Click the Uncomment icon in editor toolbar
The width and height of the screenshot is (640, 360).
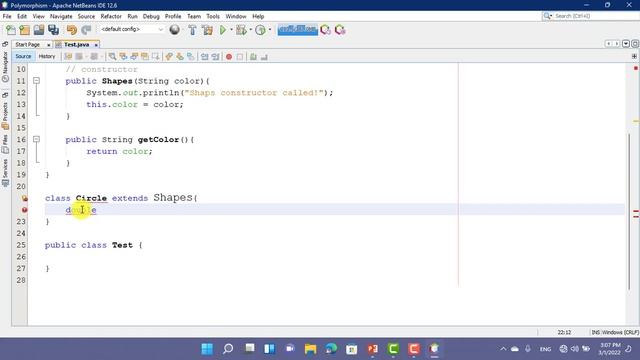pyautogui.click(x=264, y=57)
